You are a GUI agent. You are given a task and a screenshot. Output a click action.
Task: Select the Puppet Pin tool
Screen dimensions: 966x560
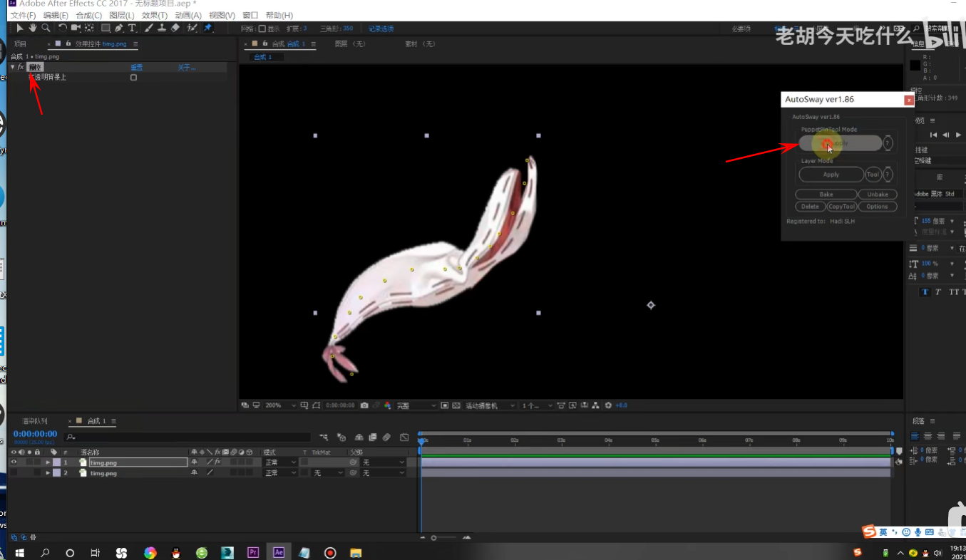pos(208,28)
